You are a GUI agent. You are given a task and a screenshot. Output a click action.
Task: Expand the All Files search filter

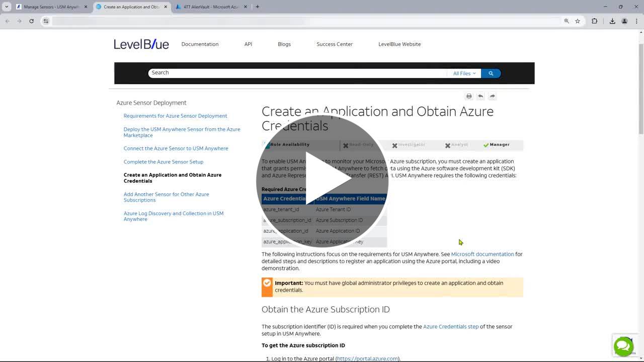(464, 73)
